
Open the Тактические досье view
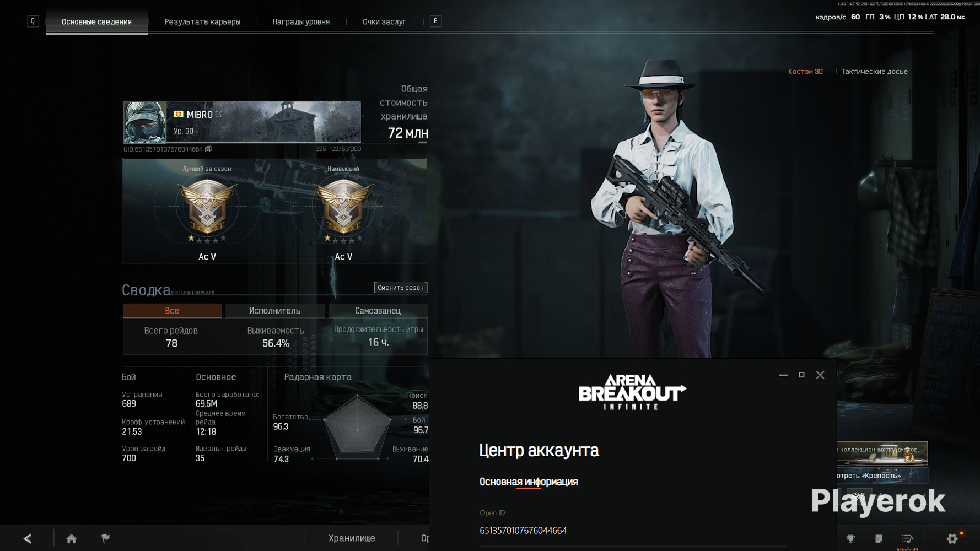pos(874,72)
